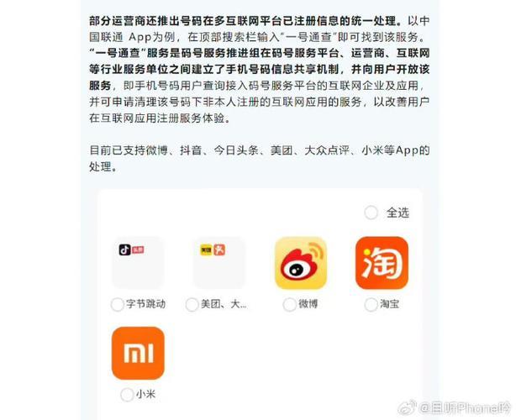
Task: Click the orange Dianping icon
Action: click(x=219, y=250)
